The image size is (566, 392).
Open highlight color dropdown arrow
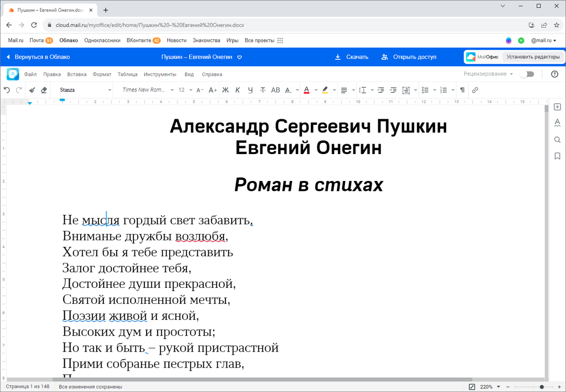(334, 90)
